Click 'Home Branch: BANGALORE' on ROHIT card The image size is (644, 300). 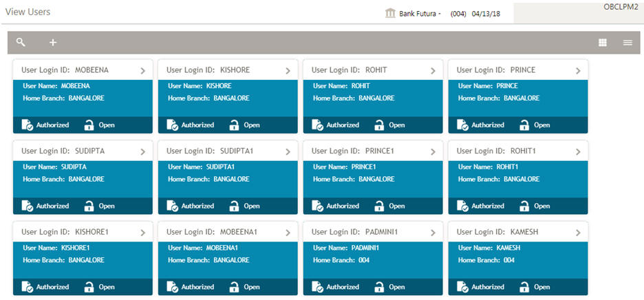coord(354,98)
